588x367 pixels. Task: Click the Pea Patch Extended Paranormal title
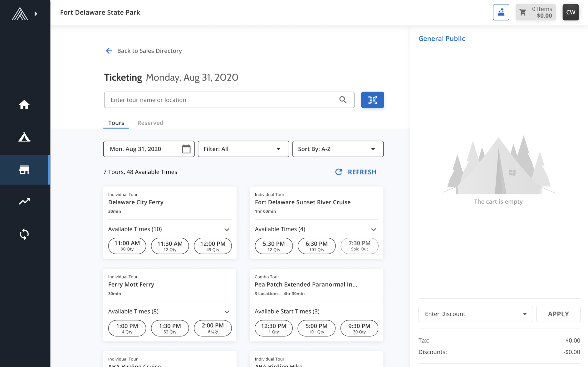306,284
